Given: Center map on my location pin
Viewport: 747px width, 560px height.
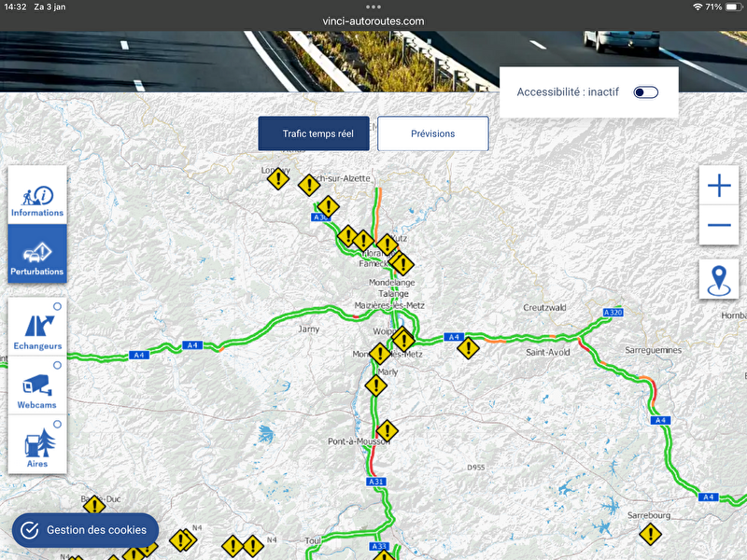Looking at the screenshot, I should [x=718, y=279].
